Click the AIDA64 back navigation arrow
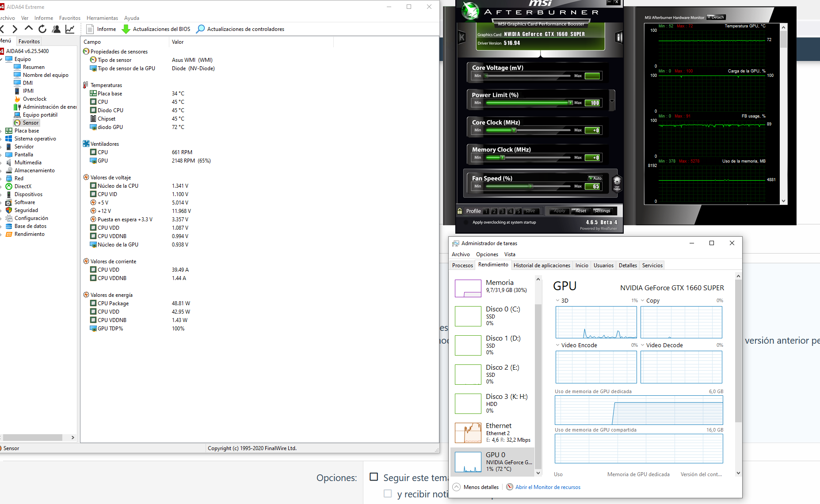820x504 pixels. (x=2, y=29)
